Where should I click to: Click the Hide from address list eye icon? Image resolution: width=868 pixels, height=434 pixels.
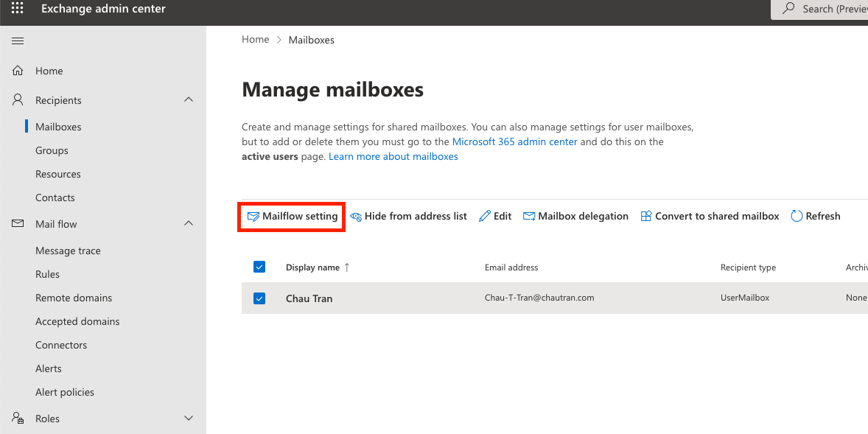click(356, 217)
